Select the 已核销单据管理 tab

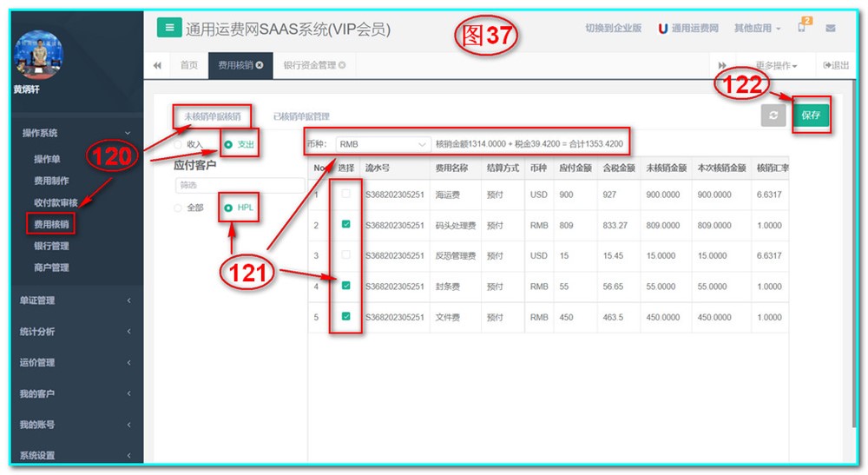pos(301,116)
